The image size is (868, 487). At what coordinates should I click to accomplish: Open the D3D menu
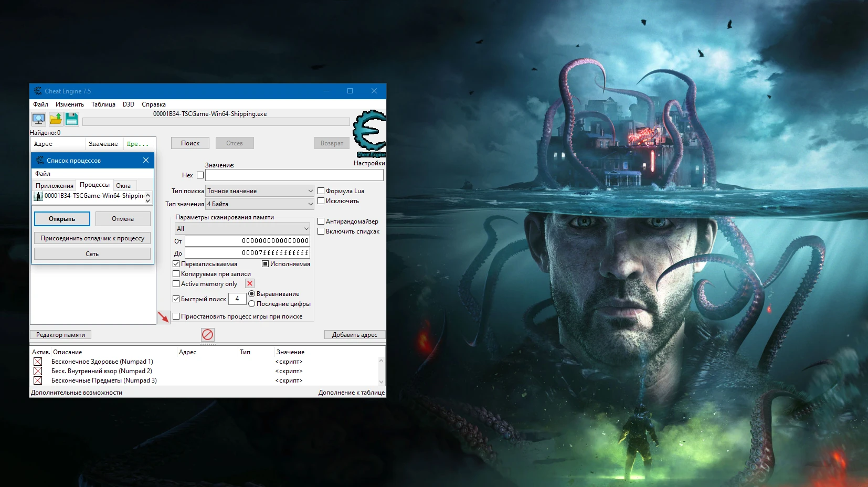[x=129, y=104]
